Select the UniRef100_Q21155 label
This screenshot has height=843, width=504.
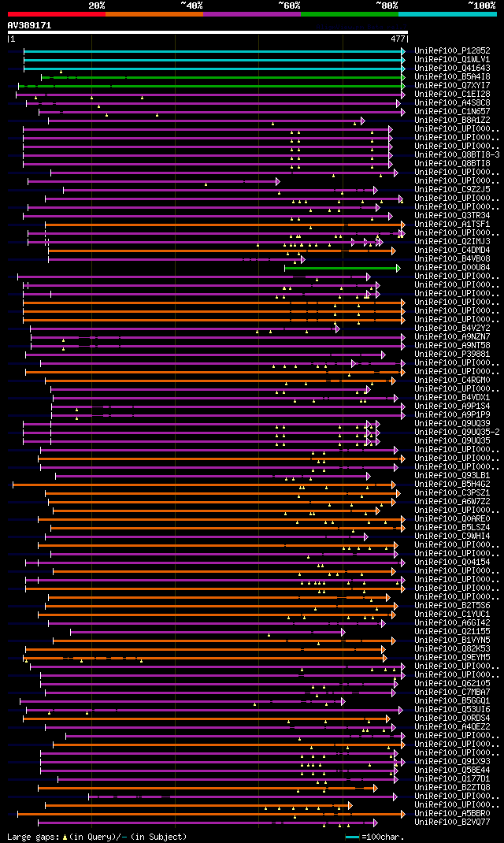click(x=452, y=631)
